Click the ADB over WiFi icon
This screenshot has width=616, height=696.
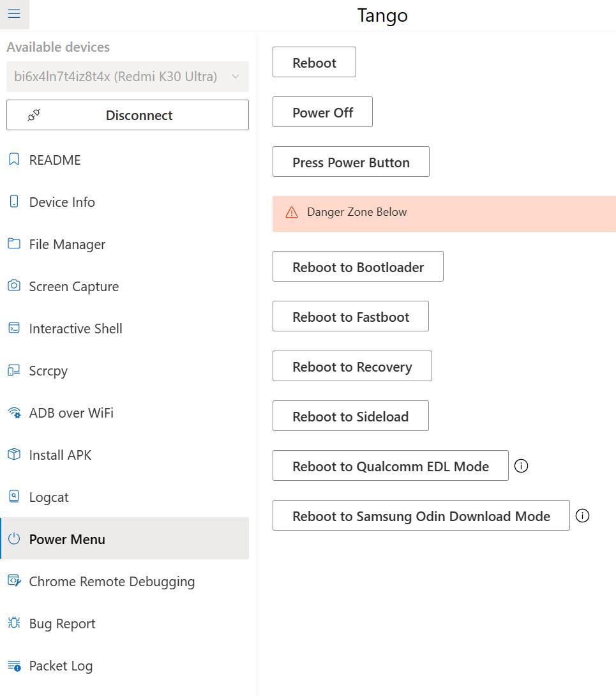click(x=14, y=412)
